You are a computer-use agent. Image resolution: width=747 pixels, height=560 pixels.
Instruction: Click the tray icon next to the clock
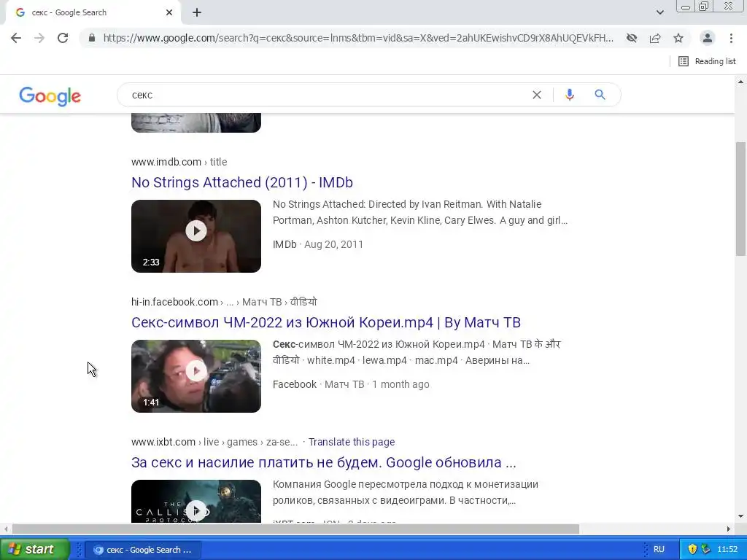pos(705,549)
